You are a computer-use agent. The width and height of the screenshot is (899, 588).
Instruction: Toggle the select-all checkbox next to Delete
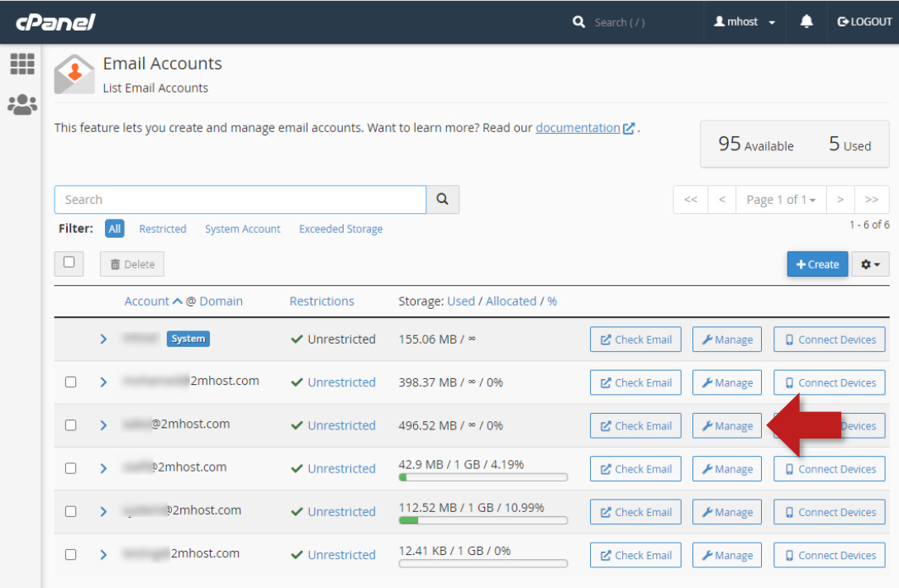(x=69, y=263)
